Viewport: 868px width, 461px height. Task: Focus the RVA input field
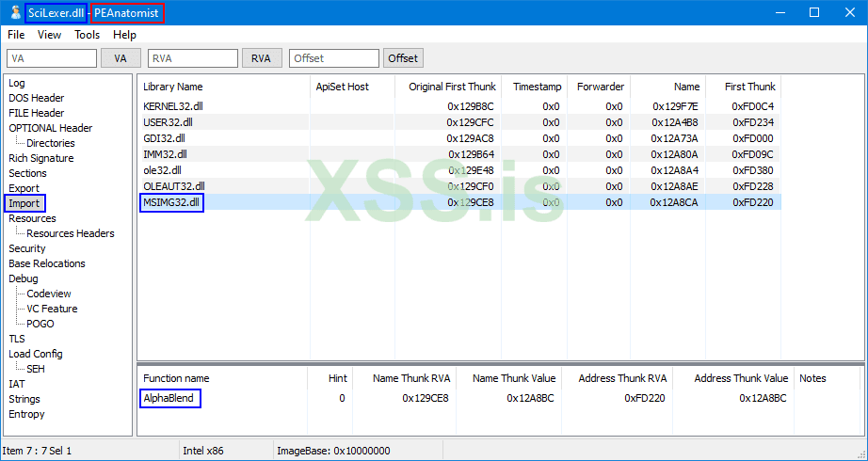(193, 58)
